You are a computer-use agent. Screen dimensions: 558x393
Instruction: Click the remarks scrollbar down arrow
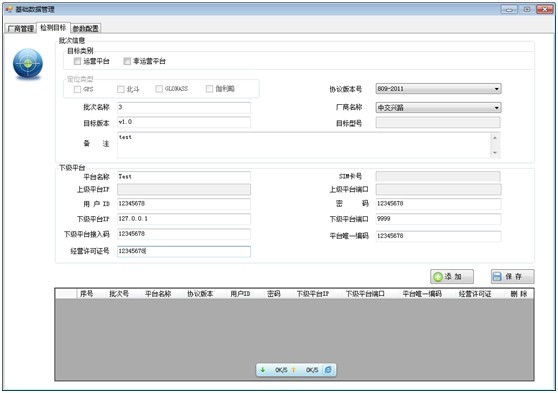click(495, 153)
